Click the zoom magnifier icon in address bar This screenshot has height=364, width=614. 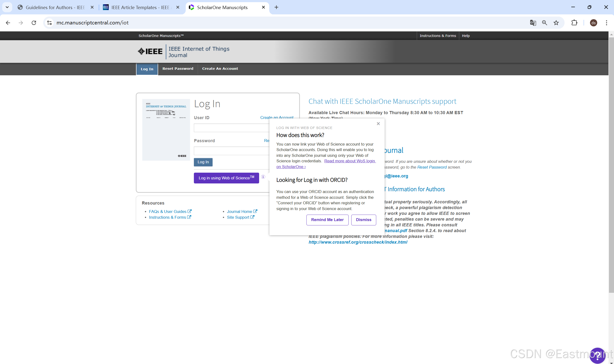click(x=544, y=23)
